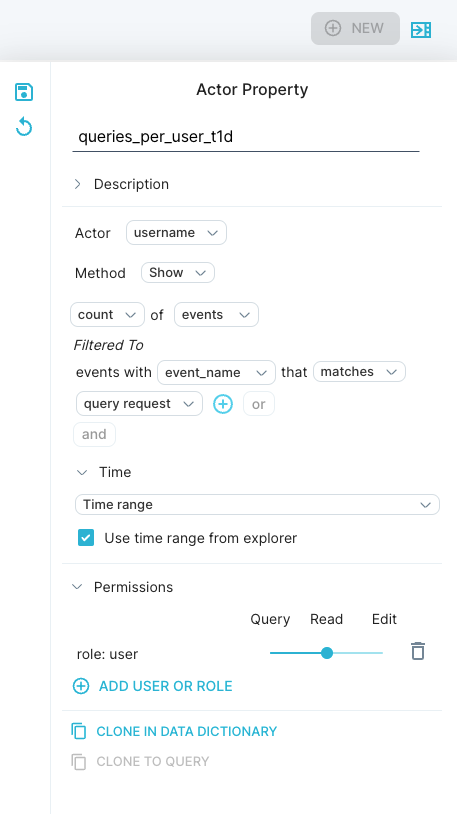Open the Time range dropdown
The height and width of the screenshot is (814, 457).
(x=258, y=505)
